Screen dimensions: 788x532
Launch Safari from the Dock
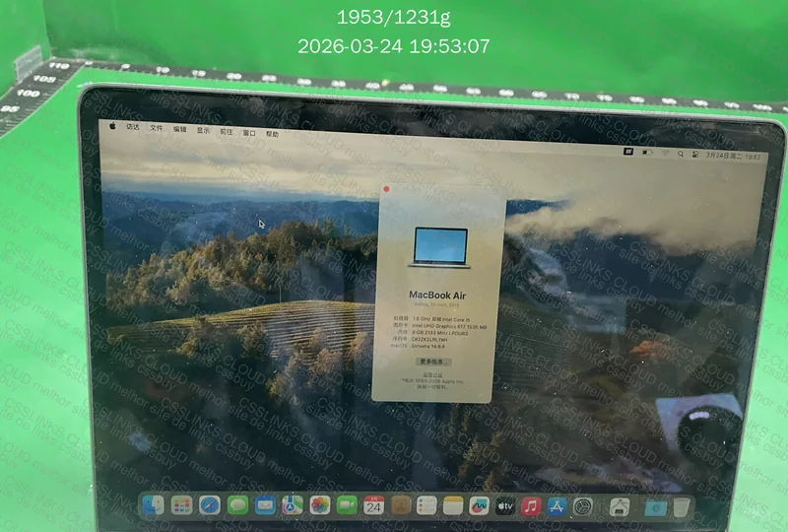[210, 504]
